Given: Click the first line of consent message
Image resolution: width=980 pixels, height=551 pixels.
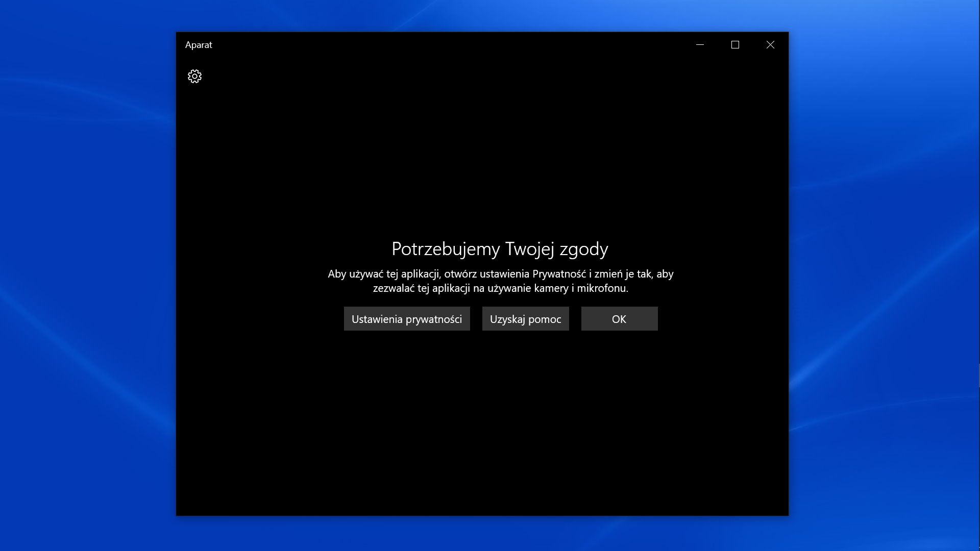Looking at the screenshot, I should click(500, 274).
